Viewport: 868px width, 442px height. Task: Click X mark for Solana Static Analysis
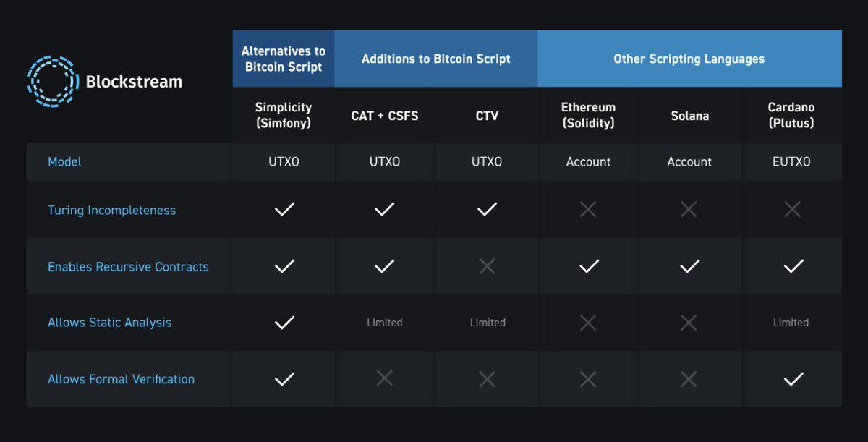tap(689, 323)
